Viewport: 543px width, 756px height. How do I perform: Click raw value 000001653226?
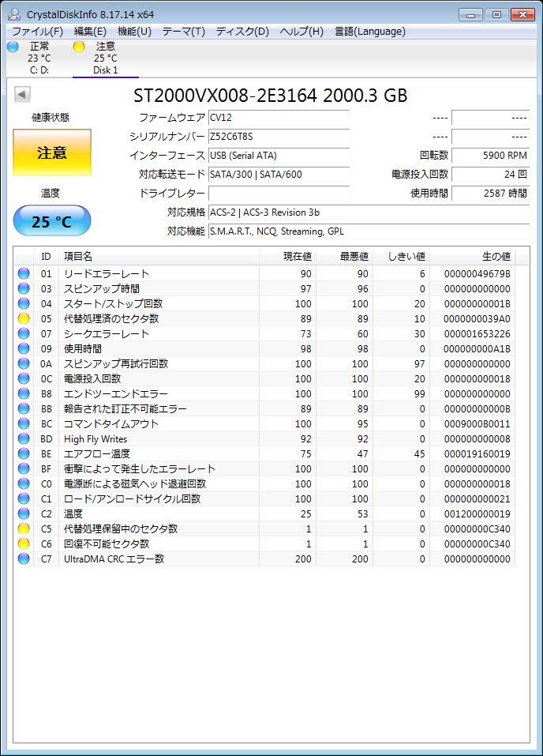click(x=477, y=333)
